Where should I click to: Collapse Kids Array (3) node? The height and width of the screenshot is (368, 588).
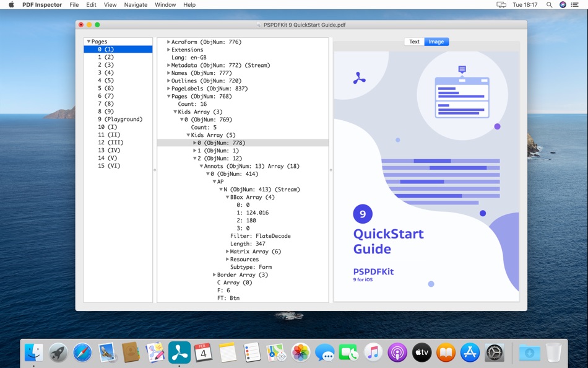[175, 112]
